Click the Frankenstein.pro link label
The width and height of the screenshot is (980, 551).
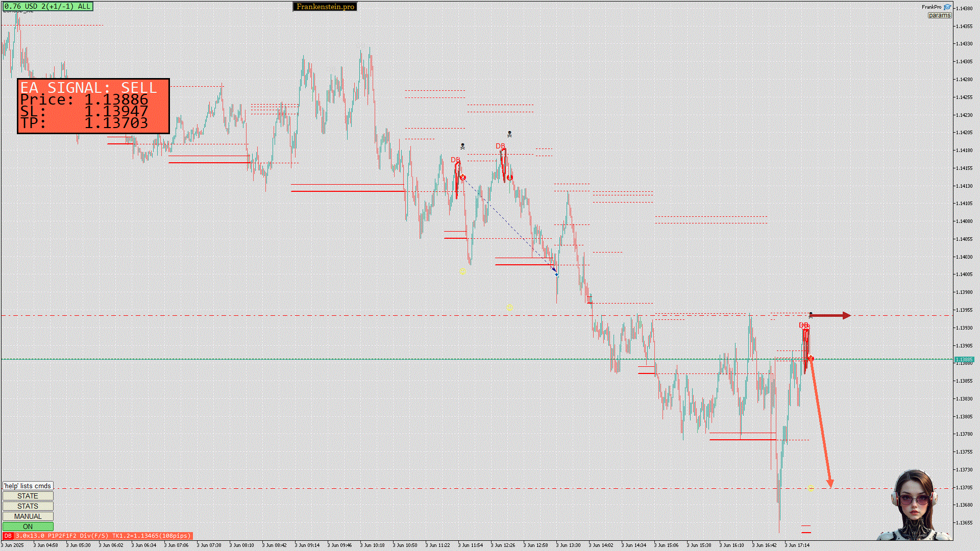(325, 7)
